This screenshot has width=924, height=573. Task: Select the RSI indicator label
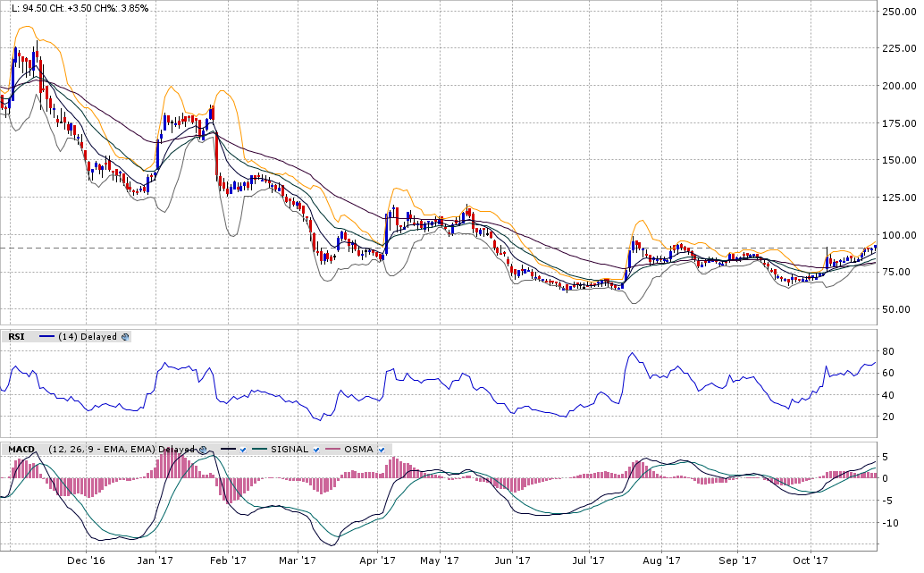point(16,337)
